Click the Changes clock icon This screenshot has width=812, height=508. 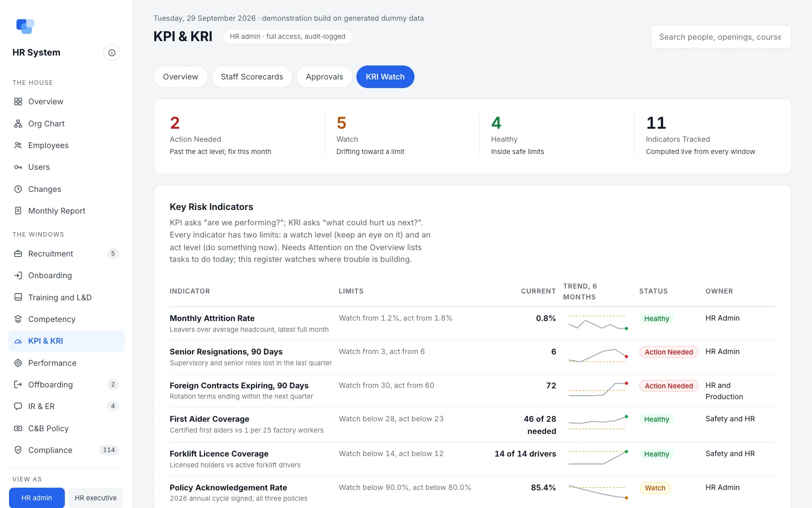coord(18,189)
